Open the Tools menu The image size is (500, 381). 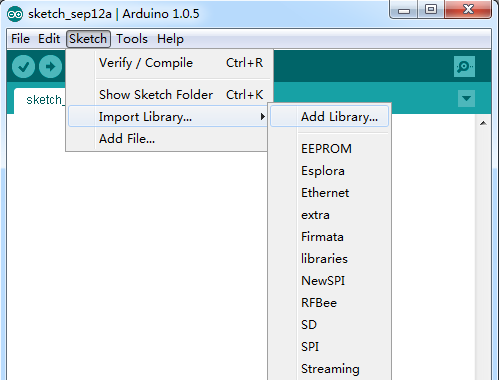click(x=132, y=39)
